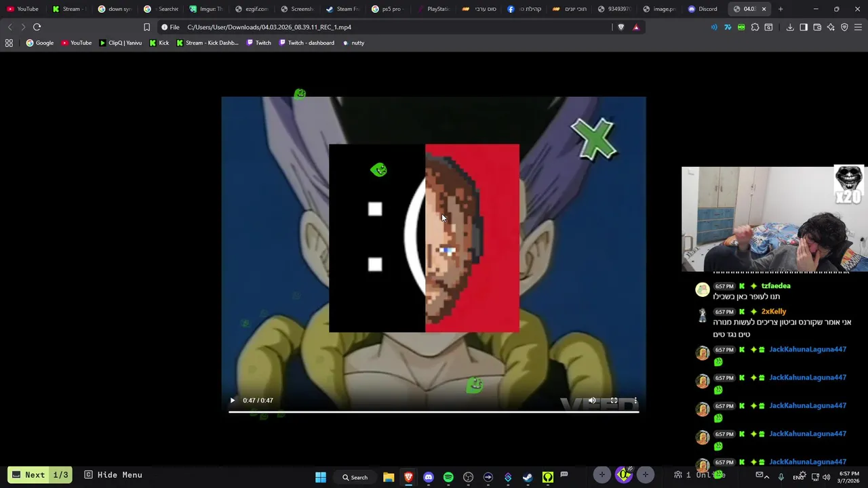The height and width of the screenshot is (488, 868).
Task: Open the Windows Start menu
Action: coord(321,477)
